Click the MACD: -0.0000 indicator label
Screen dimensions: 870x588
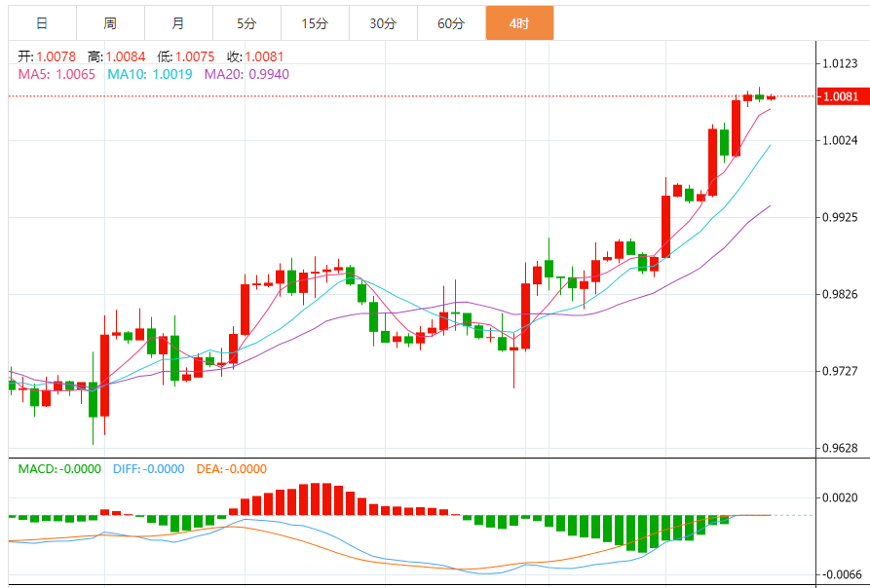[60, 469]
